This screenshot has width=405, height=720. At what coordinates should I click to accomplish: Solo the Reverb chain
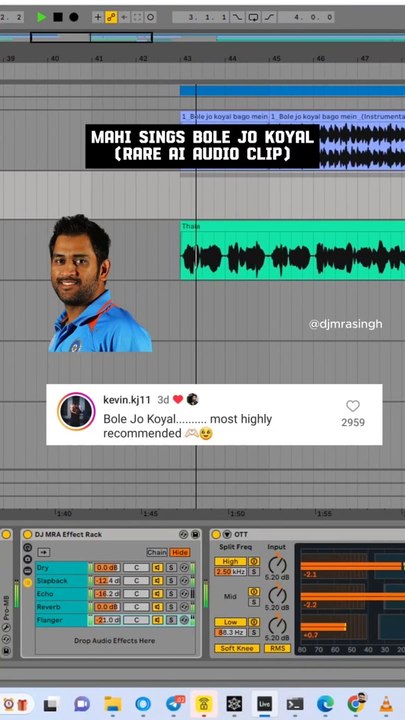[171, 607]
